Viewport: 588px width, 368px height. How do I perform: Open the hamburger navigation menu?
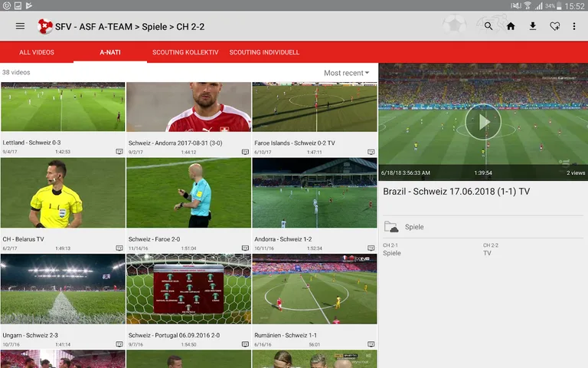21,26
